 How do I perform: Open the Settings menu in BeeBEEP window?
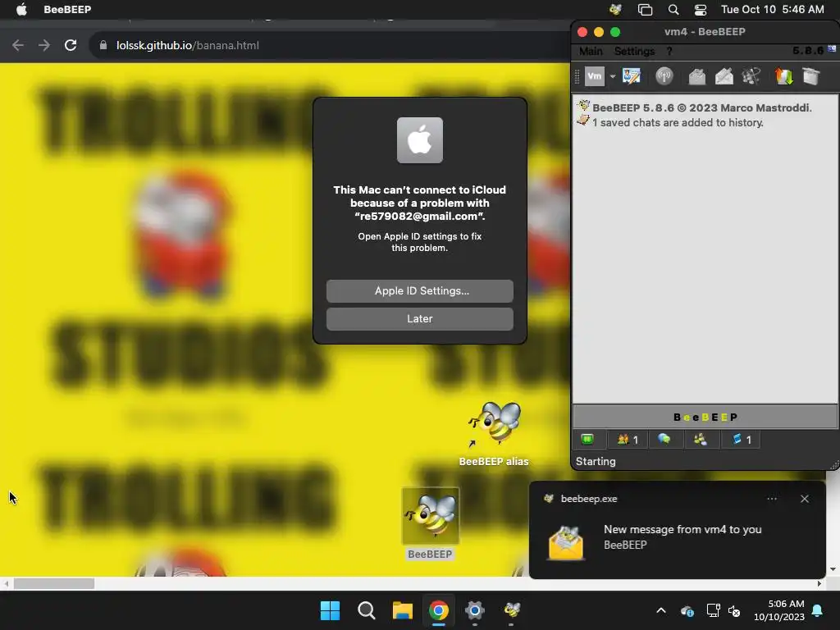click(x=634, y=51)
